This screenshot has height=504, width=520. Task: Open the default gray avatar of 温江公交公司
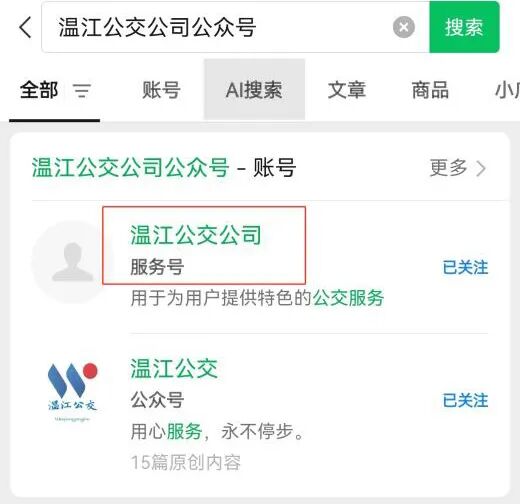[73, 262]
